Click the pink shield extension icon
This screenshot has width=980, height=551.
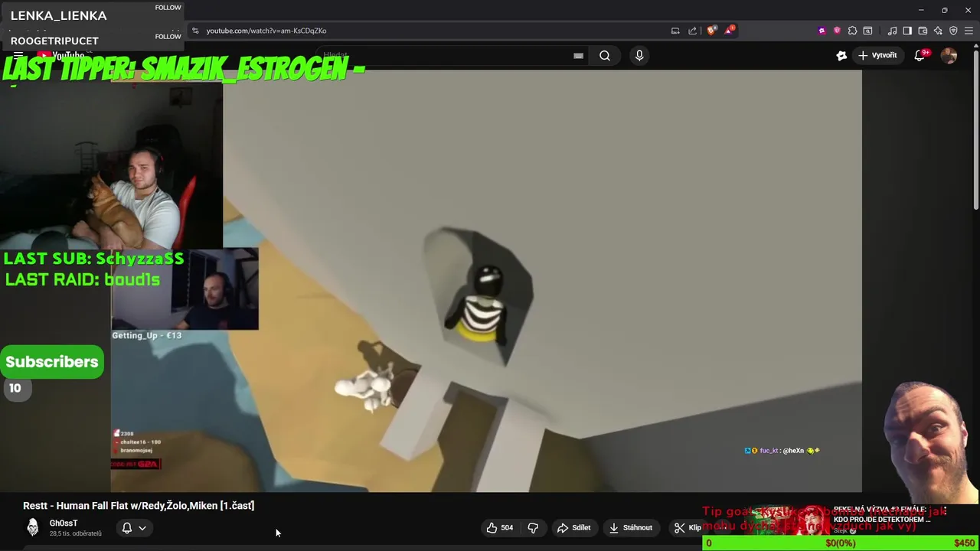[837, 31]
